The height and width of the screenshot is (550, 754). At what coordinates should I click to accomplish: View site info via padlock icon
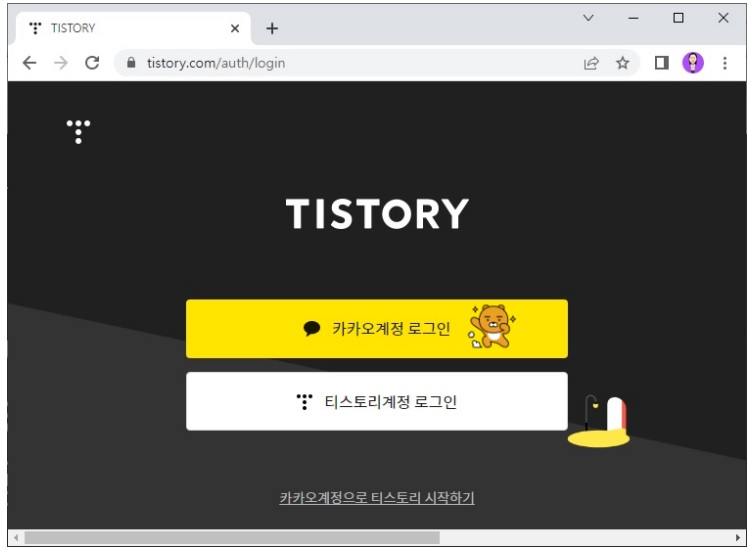pos(131,62)
